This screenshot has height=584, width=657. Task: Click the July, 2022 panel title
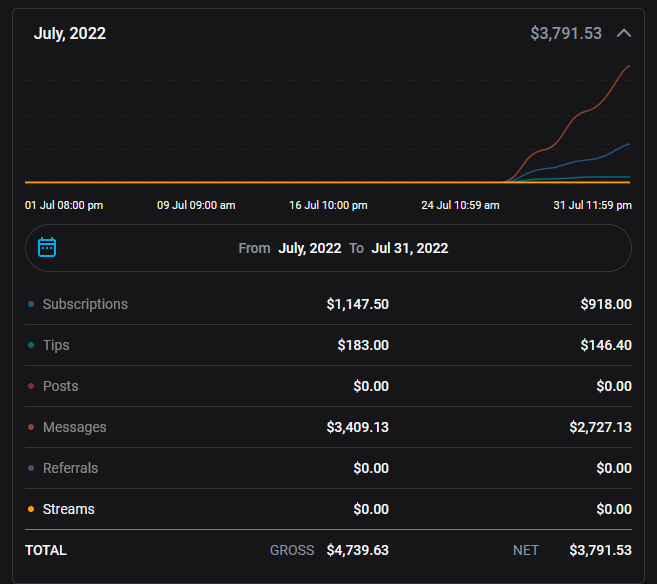70,33
